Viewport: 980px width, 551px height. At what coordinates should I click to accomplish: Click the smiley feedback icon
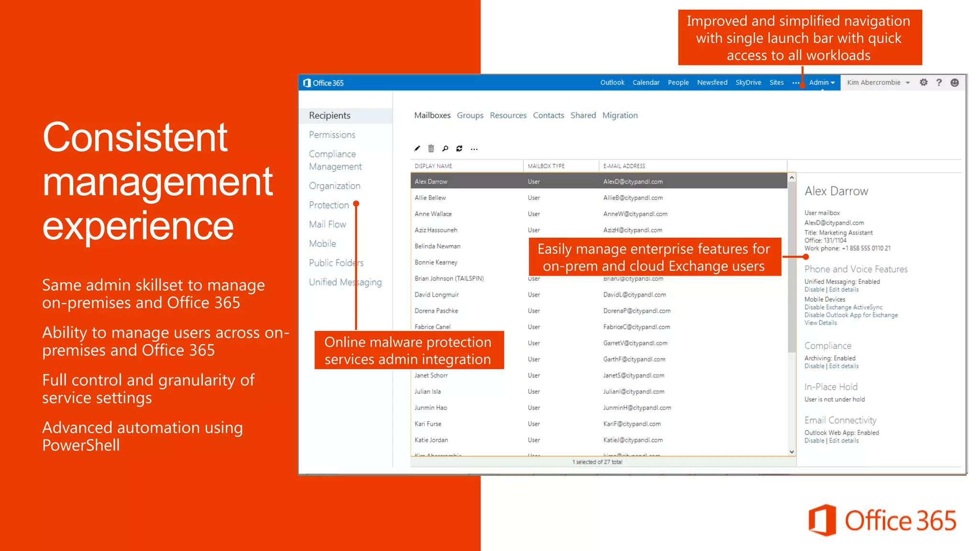955,82
